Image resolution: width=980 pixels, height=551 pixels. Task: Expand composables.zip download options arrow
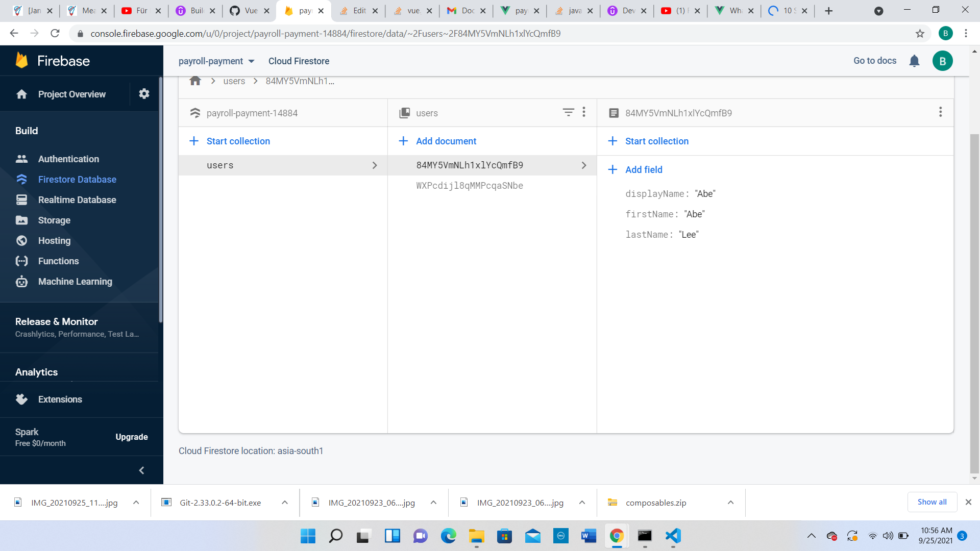point(730,503)
